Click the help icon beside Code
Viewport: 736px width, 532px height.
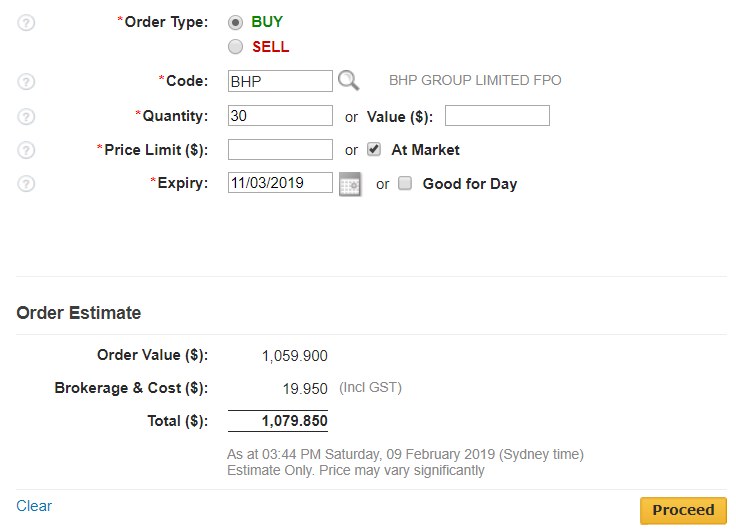click(27, 82)
